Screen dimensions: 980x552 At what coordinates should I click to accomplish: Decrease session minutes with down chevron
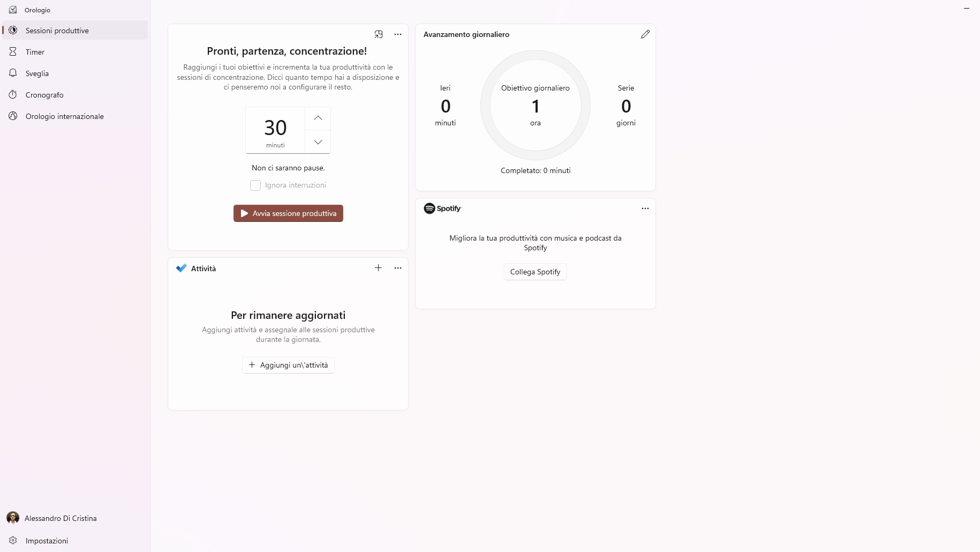(318, 142)
